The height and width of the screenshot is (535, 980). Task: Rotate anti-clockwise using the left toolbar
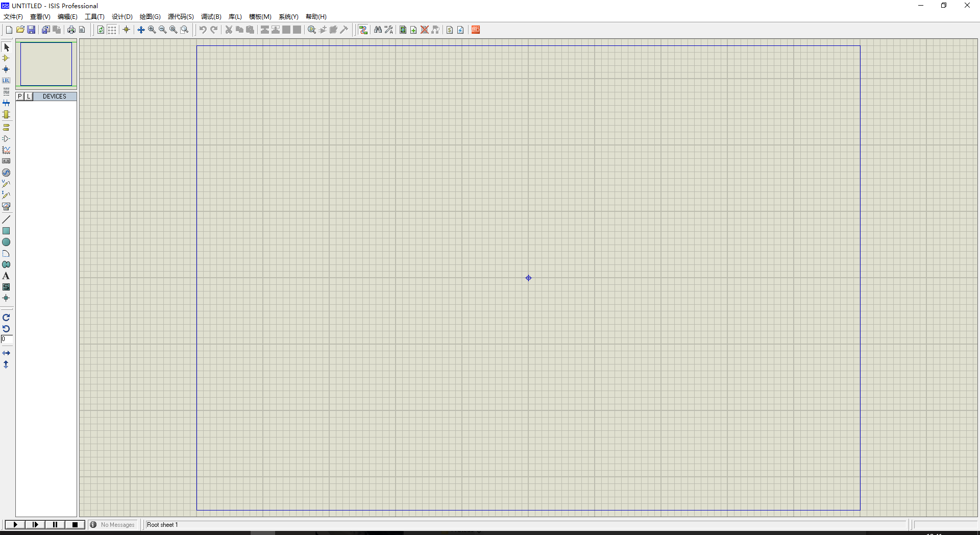tap(6, 328)
